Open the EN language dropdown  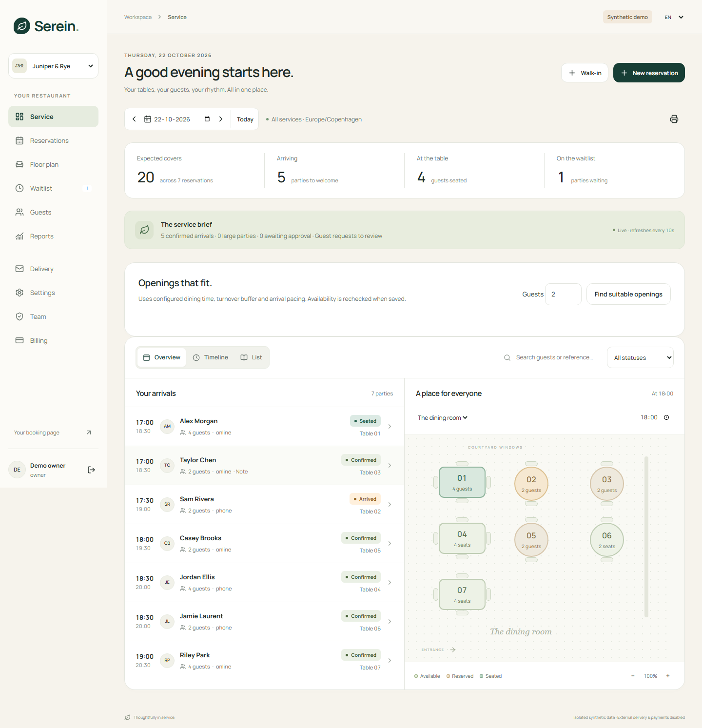(x=674, y=17)
